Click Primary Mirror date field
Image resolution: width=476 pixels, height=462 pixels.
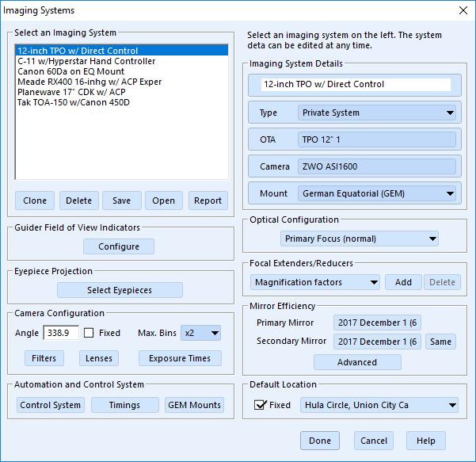point(377,323)
